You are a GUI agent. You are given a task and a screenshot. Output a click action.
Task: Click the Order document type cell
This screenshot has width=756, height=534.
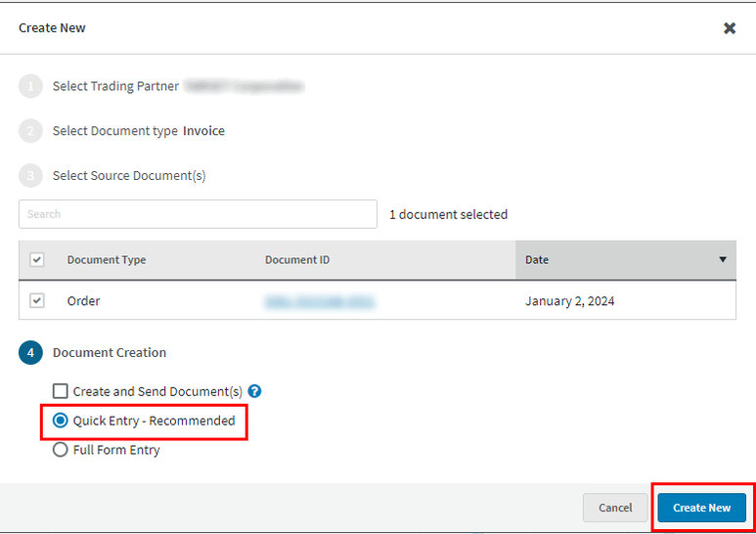pyautogui.click(x=83, y=301)
